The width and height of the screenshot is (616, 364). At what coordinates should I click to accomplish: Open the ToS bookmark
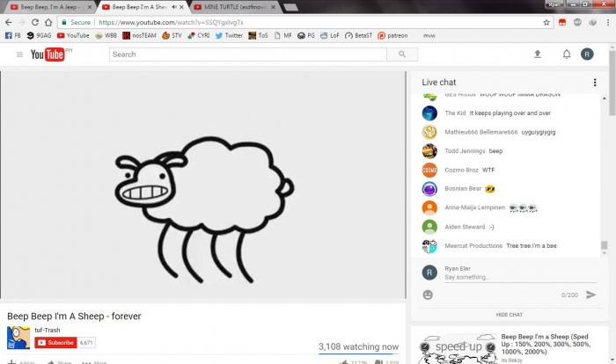click(258, 35)
